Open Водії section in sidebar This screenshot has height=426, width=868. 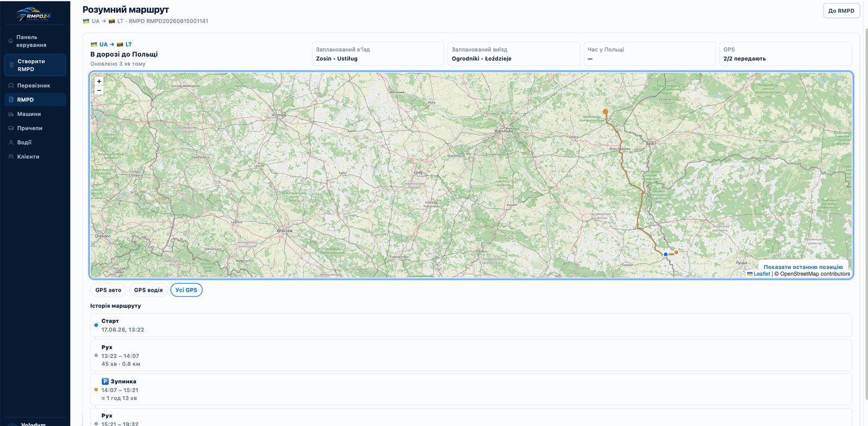pyautogui.click(x=35, y=143)
